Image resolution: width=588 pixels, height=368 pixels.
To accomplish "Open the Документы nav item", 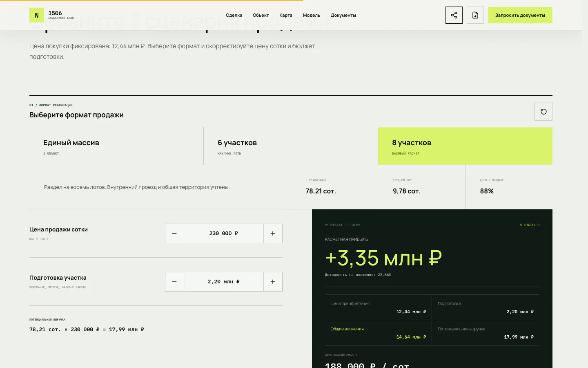I will [x=343, y=15].
